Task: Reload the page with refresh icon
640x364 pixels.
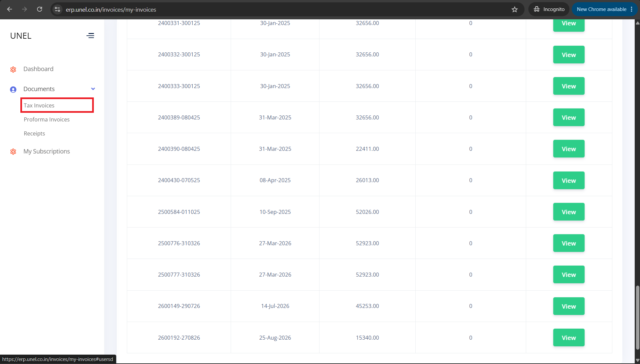Action: (39, 9)
